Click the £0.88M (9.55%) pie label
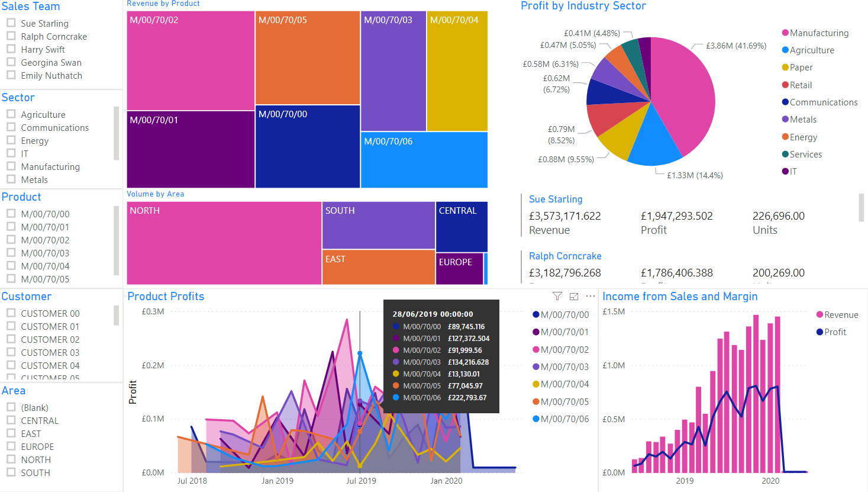Screen dimensions: 868x492 [x=566, y=159]
